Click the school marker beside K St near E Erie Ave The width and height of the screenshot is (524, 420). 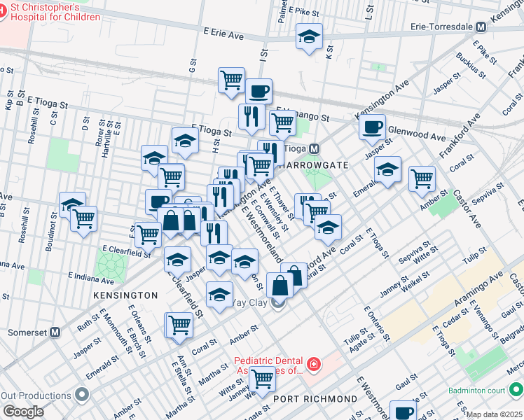click(309, 37)
